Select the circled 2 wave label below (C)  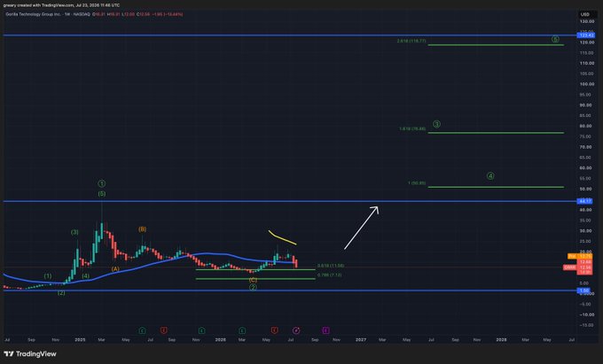click(x=253, y=287)
